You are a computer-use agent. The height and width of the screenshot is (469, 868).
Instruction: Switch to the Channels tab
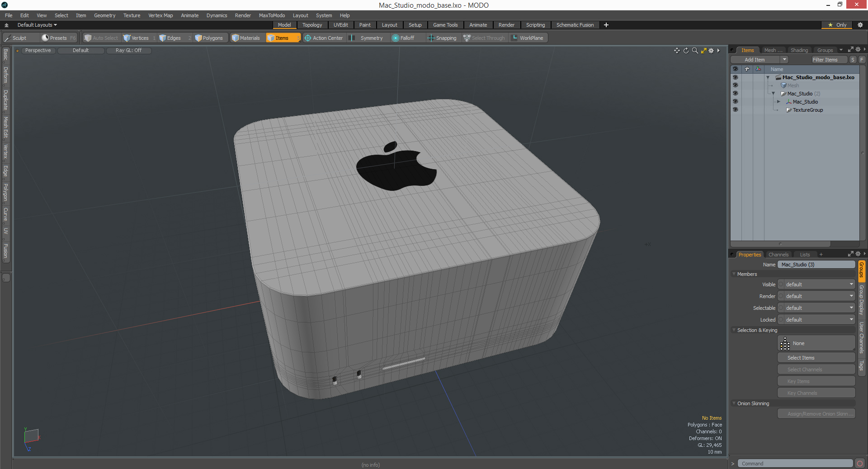[778, 255]
